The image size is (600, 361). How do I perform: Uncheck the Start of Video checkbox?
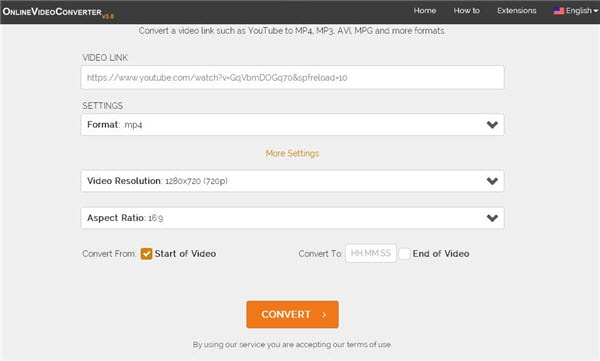pyautogui.click(x=146, y=253)
